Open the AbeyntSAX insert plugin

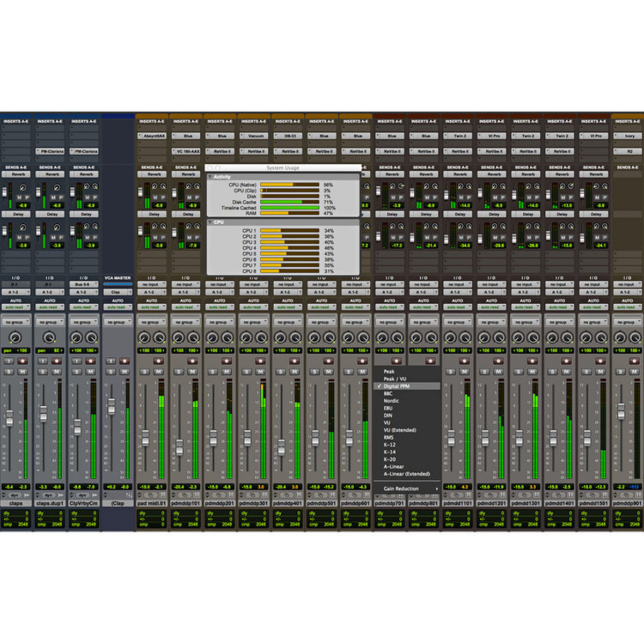coord(154,136)
